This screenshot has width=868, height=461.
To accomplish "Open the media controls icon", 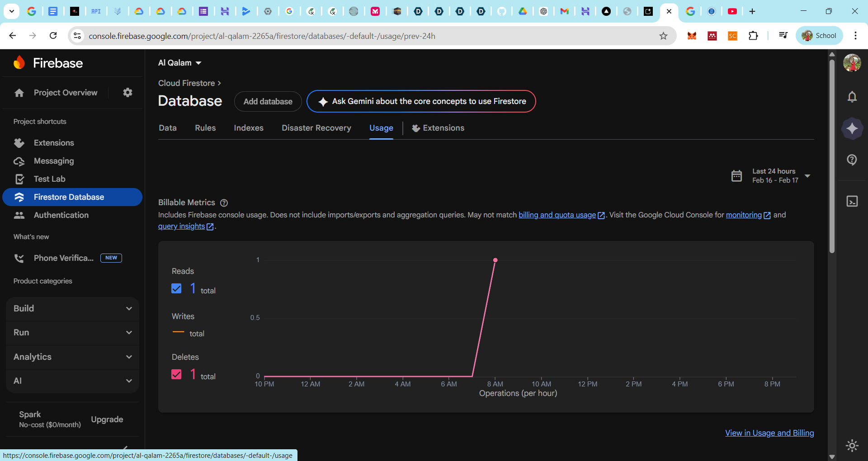I will pyautogui.click(x=783, y=36).
